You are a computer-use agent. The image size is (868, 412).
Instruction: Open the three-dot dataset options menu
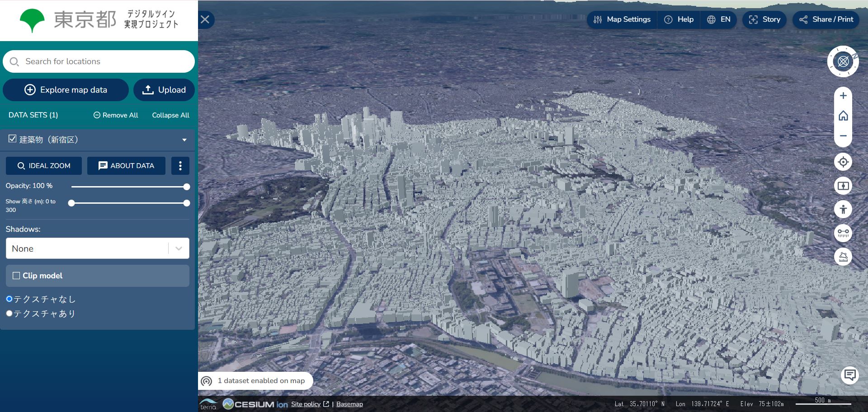pyautogui.click(x=180, y=166)
